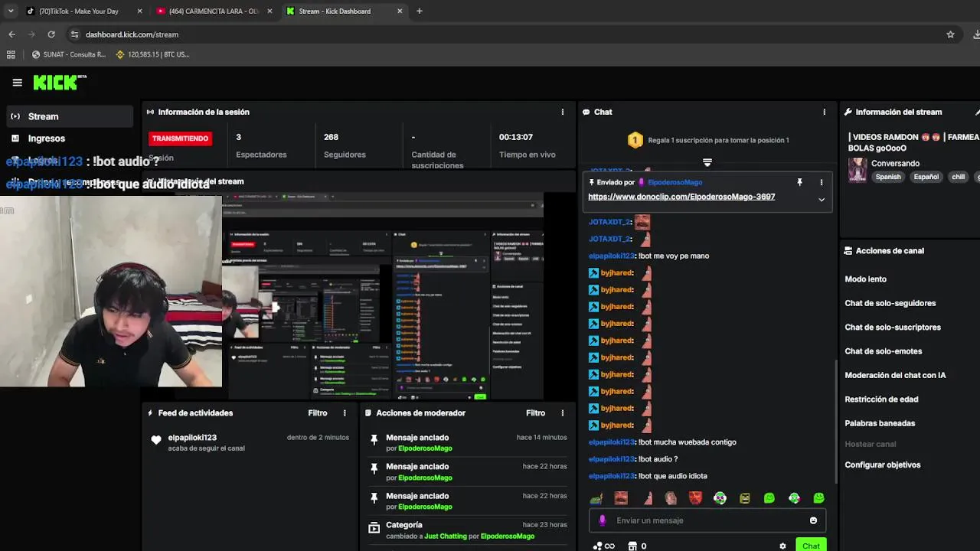Viewport: 980px width, 551px height.
Task: Click the pin icon on pinned message
Action: point(799,182)
